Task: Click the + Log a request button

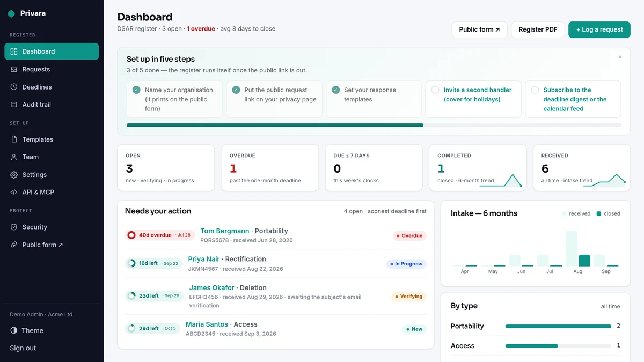Action: 599,29
